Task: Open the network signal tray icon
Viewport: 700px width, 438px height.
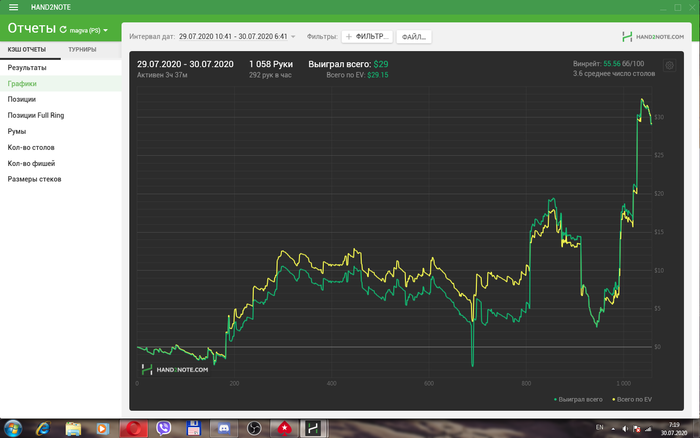Action: 648,429
